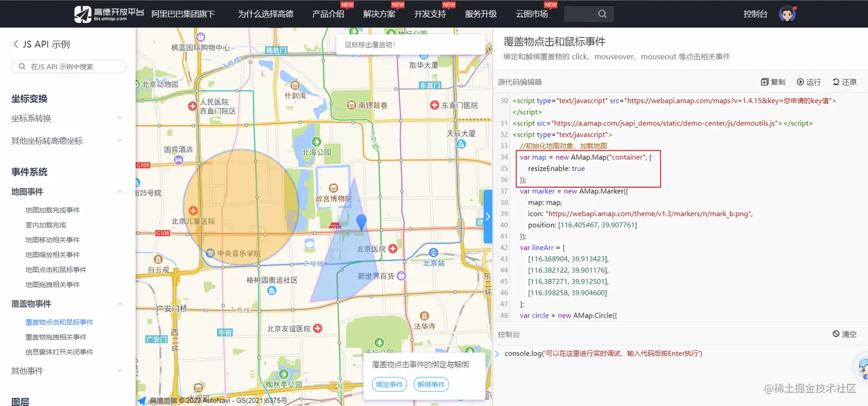The width and height of the screenshot is (868, 406).
Task: Click the 南锣鼓巷 POI icon
Action: click(x=351, y=105)
